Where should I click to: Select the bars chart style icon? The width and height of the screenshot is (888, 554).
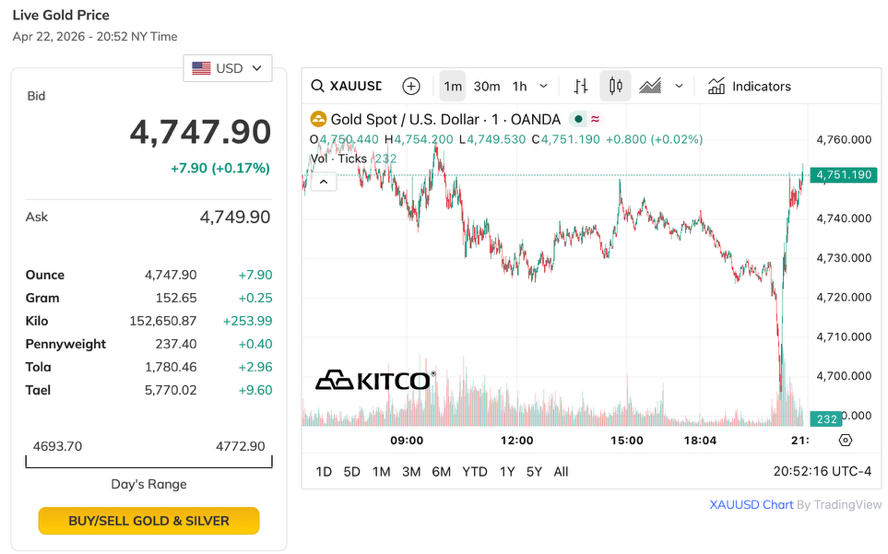click(x=581, y=86)
